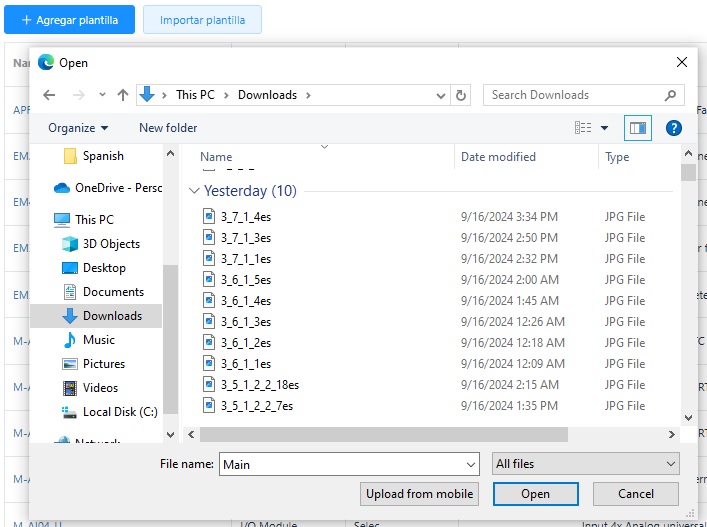
Task: Click the Up directory arrow icon
Action: pyautogui.click(x=123, y=95)
